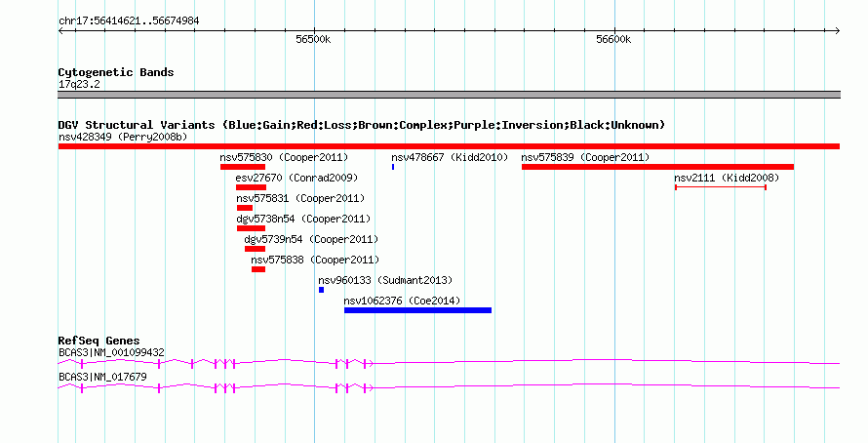Open esv27670 (Conrad2009) variant label
The height and width of the screenshot is (443, 868).
(x=296, y=178)
